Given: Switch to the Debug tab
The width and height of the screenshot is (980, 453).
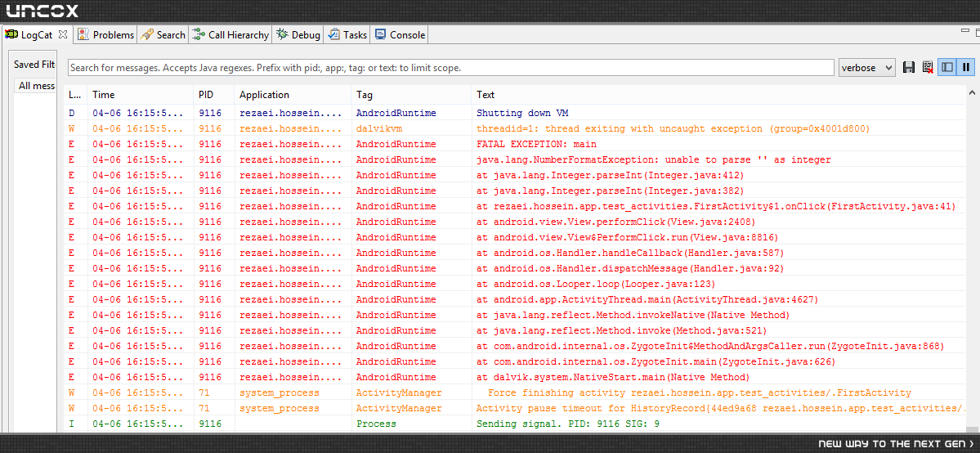Looking at the screenshot, I should 299,35.
